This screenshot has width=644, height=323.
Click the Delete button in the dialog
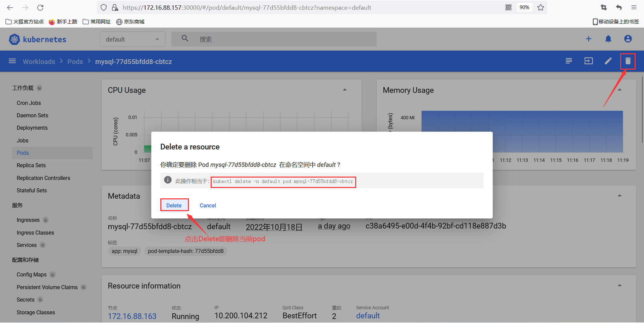[174, 205]
